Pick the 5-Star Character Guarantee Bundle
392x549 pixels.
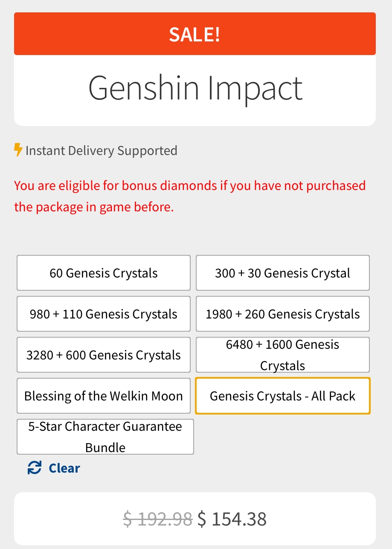105,437
